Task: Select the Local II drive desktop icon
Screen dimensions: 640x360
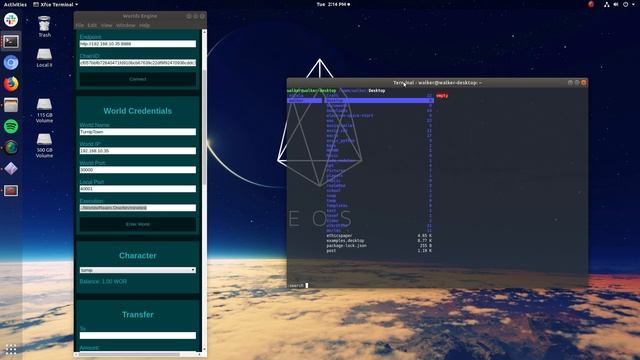Action: pyautogui.click(x=44, y=58)
